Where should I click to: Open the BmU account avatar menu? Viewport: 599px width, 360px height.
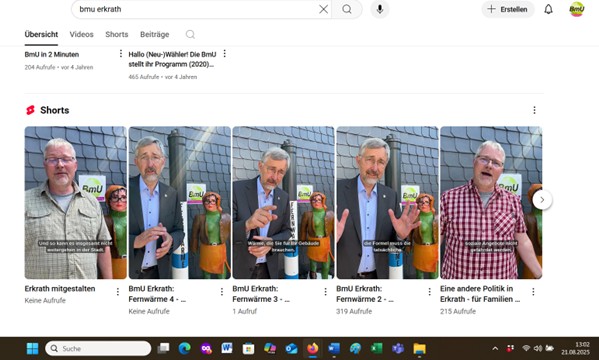click(576, 9)
